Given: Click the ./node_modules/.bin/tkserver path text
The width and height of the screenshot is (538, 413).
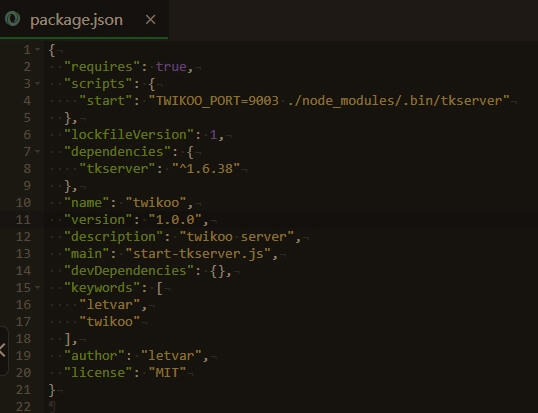Looking at the screenshot, I should 395,101.
